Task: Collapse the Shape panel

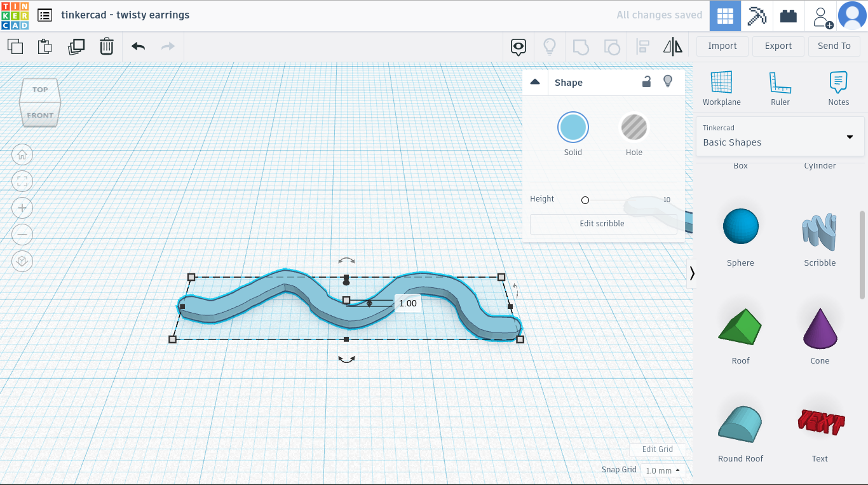Action: coord(535,82)
